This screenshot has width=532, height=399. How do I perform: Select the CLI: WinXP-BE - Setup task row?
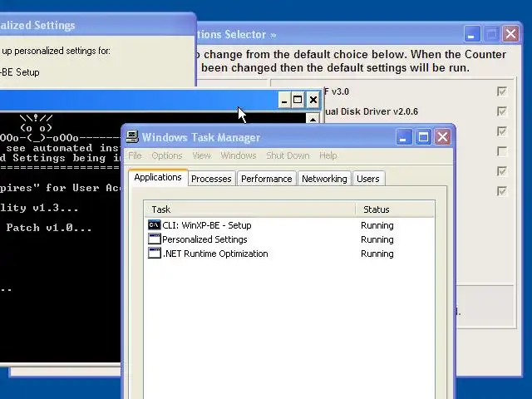pyautogui.click(x=290, y=225)
